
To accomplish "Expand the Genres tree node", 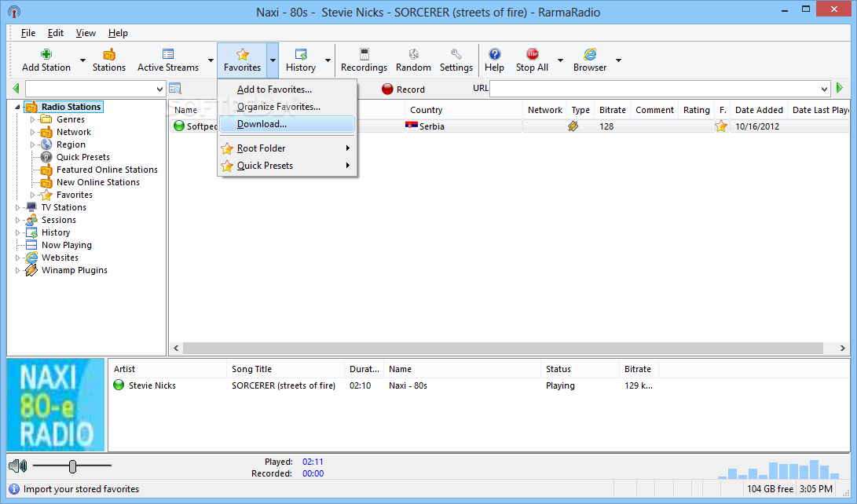I will click(32, 119).
